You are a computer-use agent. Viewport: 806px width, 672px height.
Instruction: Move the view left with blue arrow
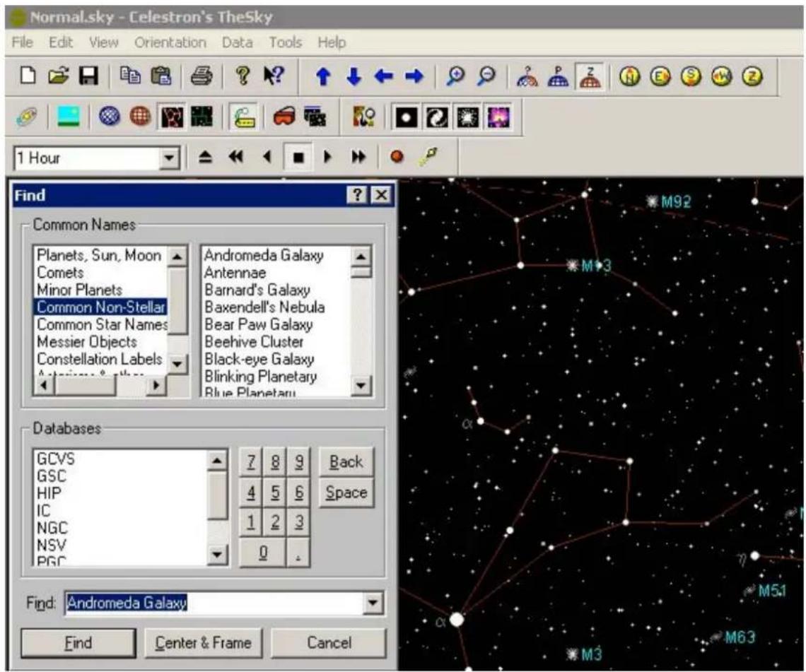tap(384, 76)
